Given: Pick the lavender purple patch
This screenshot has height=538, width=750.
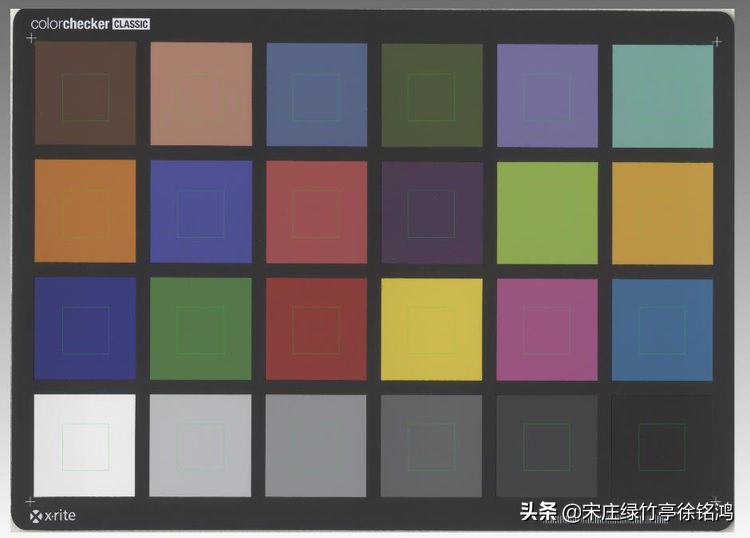Looking at the screenshot, I should pyautogui.click(x=547, y=96).
